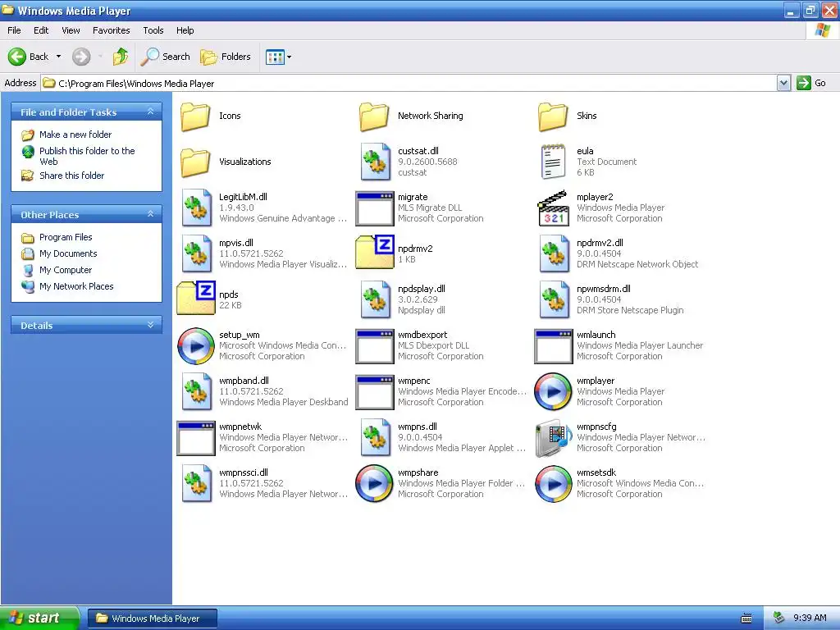Collapse the File and Folder Tasks panel
The image size is (840, 630).
click(x=151, y=112)
